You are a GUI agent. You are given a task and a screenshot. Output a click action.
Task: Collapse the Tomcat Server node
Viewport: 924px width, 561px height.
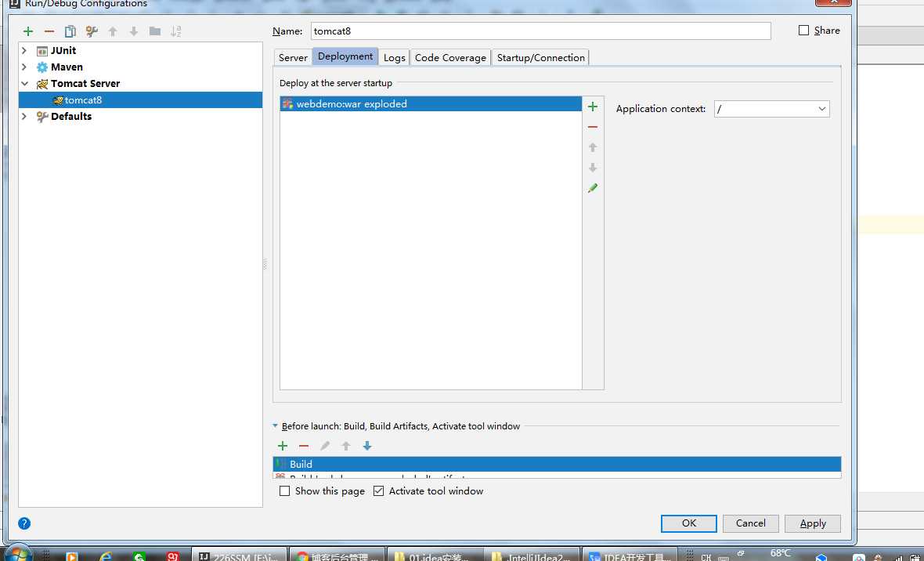click(x=24, y=84)
